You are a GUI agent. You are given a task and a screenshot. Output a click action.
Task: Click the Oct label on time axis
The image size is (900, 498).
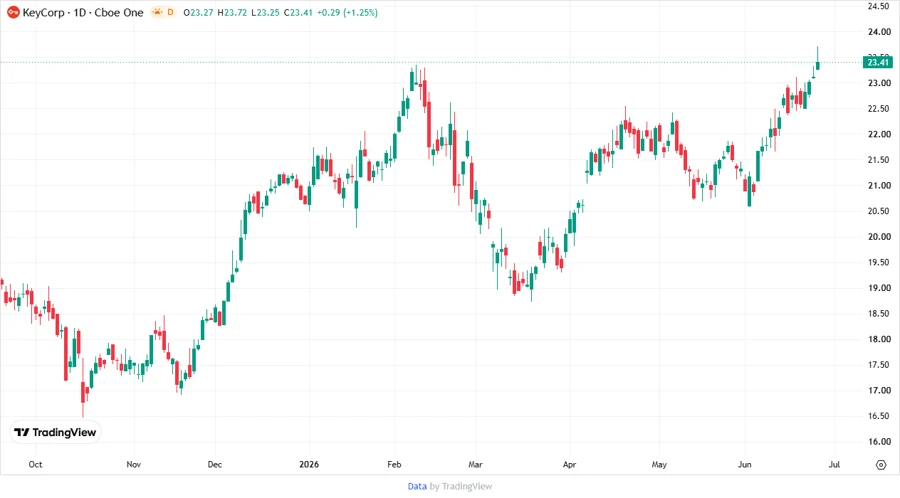click(35, 464)
